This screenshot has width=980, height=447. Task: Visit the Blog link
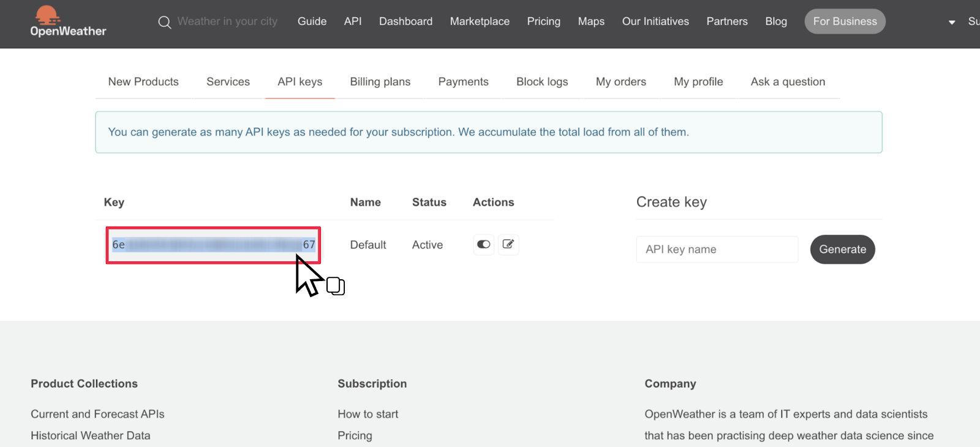coord(776,21)
